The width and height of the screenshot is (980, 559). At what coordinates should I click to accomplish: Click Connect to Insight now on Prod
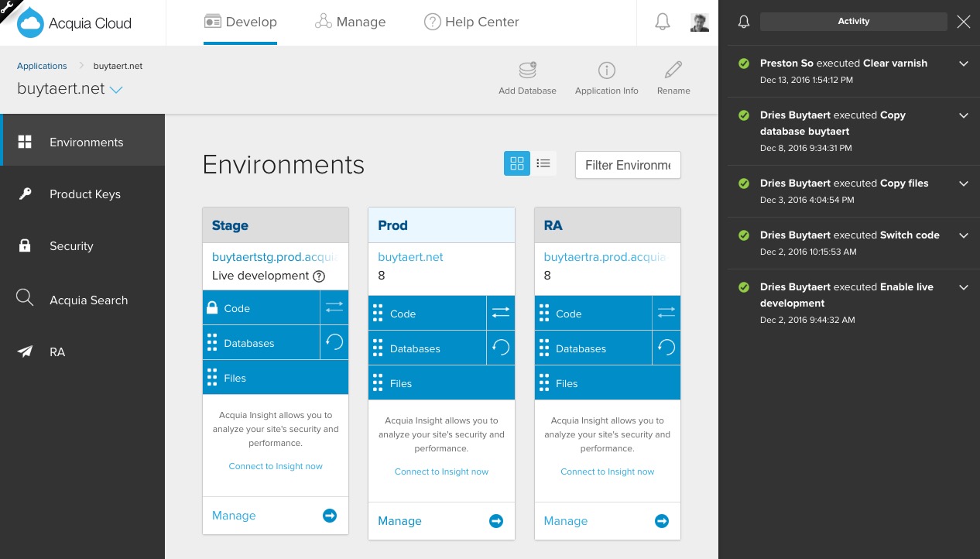441,472
